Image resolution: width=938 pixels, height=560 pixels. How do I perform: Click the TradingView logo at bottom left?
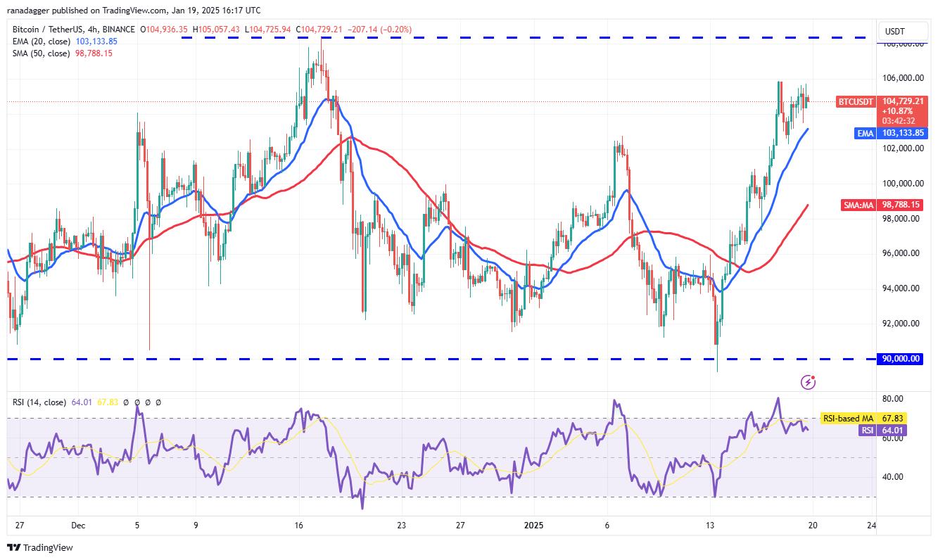pyautogui.click(x=40, y=547)
